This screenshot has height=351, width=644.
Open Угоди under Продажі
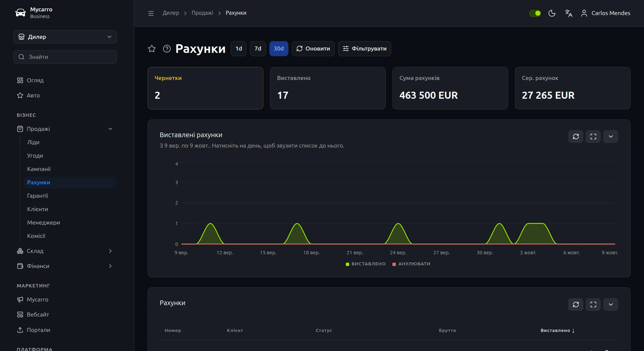click(35, 156)
